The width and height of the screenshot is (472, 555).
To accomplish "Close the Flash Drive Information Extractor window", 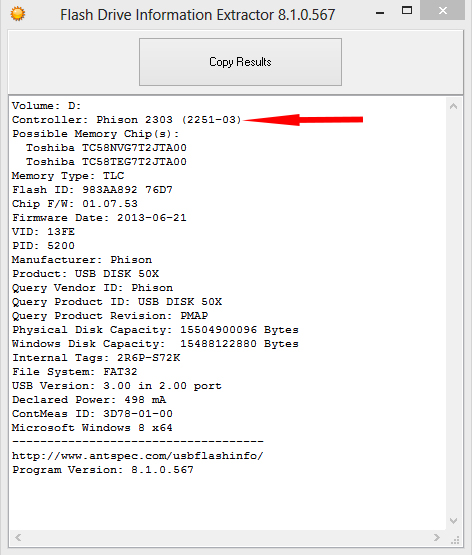I will pyautogui.click(x=442, y=10).
